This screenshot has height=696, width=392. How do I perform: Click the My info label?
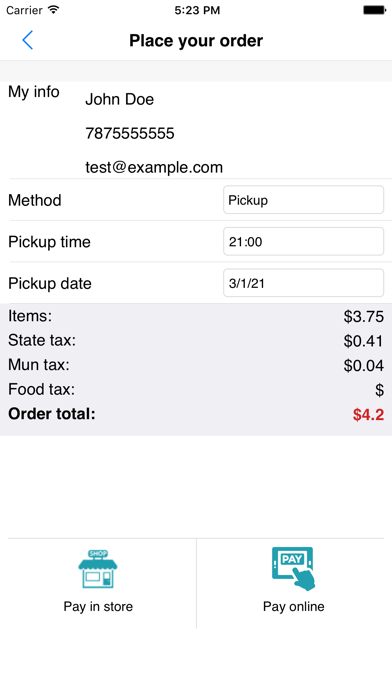34,92
